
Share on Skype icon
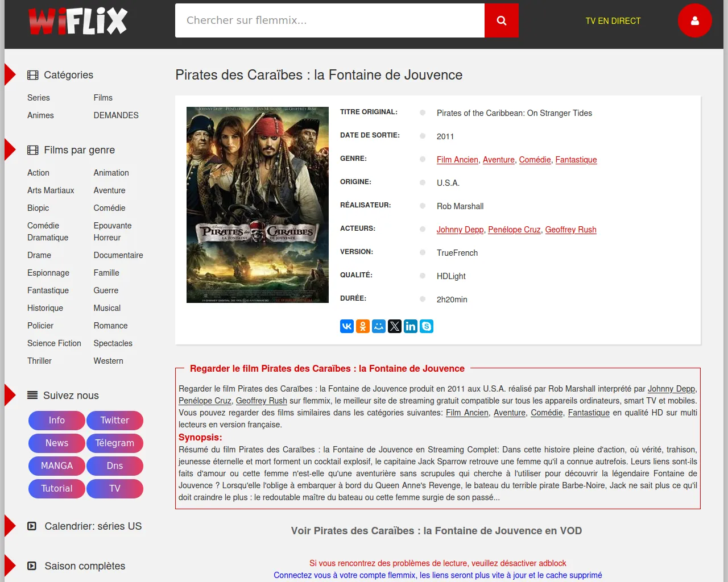(x=427, y=326)
